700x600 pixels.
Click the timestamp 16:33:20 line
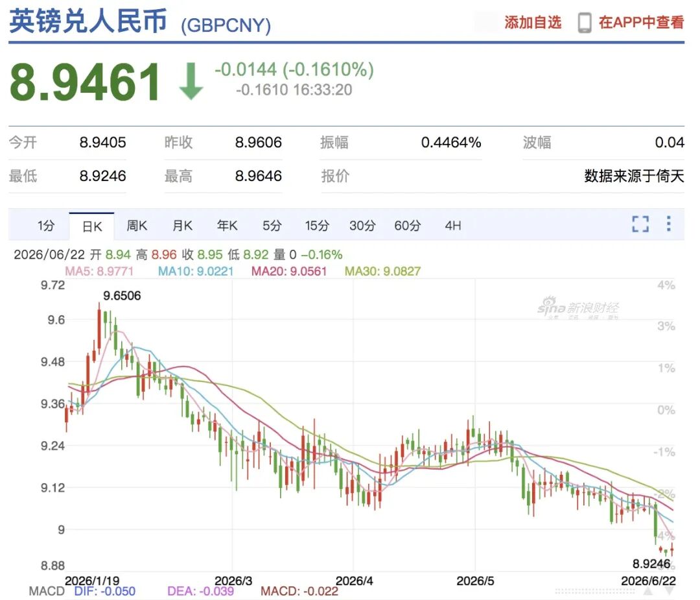[x=294, y=90]
